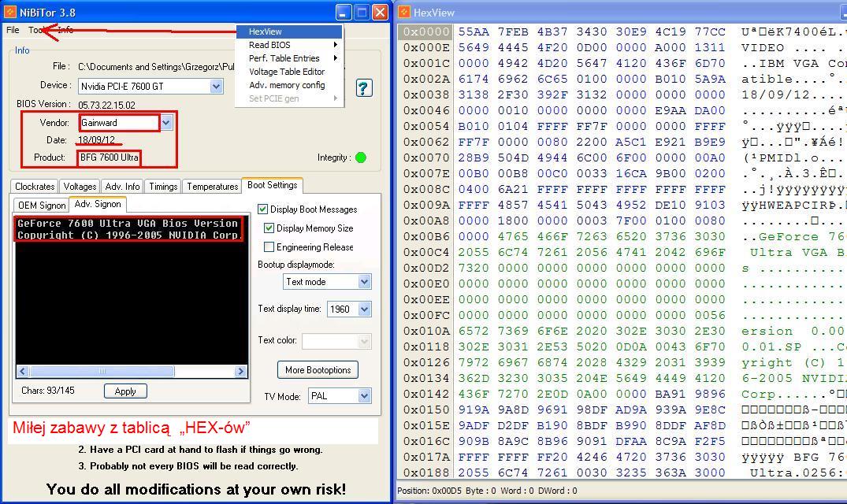
Task: Click Chars: 93/145 counter
Action: tap(47, 390)
